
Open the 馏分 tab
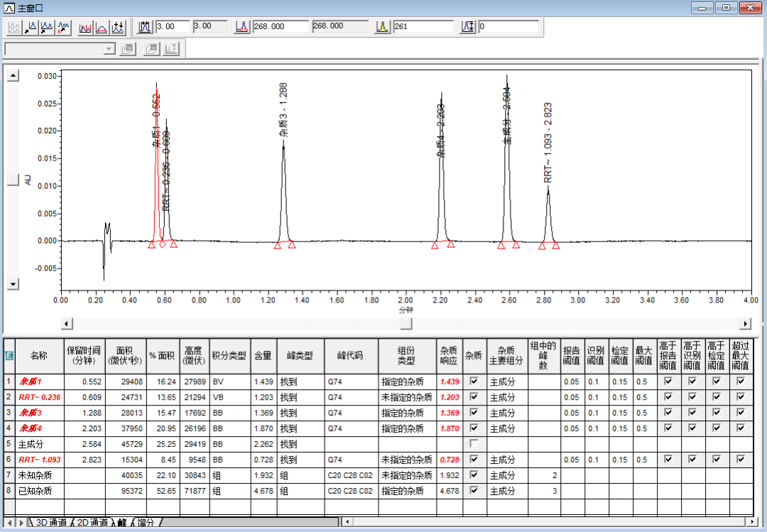pyautogui.click(x=146, y=523)
